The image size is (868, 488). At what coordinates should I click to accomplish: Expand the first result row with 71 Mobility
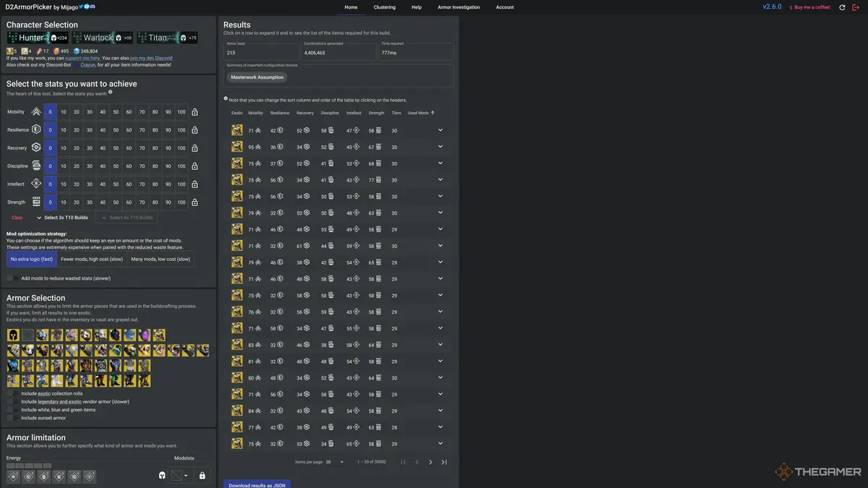441,130
